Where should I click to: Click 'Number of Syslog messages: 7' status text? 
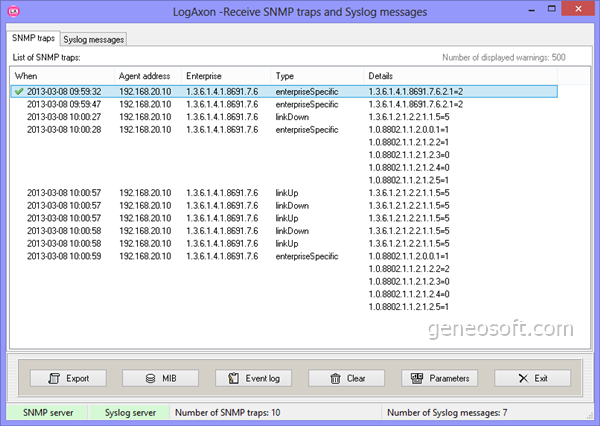447,413
